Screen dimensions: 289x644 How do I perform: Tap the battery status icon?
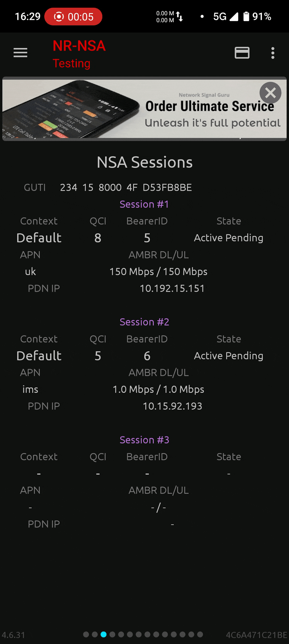(x=246, y=17)
